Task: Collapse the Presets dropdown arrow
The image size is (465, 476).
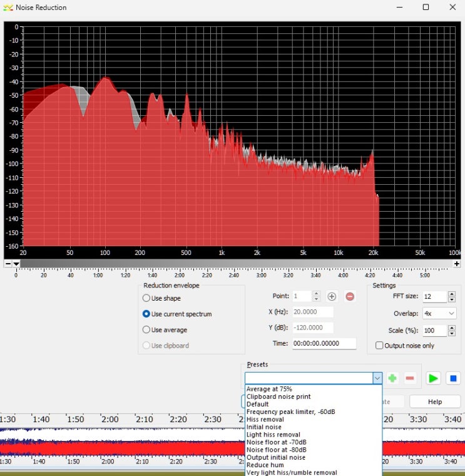Action: [377, 378]
